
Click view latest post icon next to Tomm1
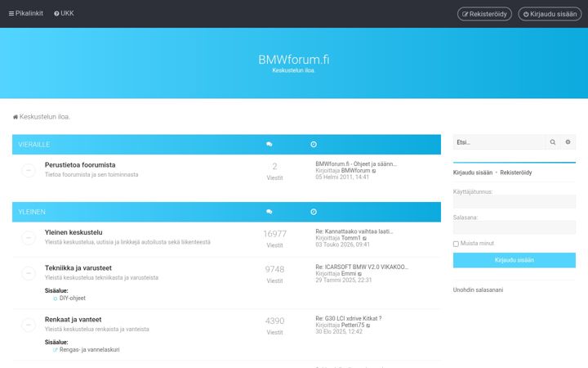pyautogui.click(x=364, y=239)
